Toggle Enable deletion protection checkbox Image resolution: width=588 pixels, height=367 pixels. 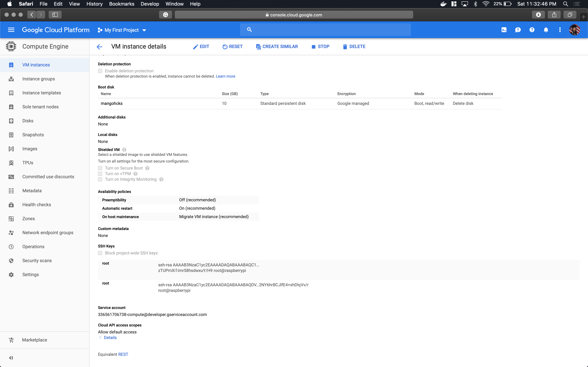point(100,71)
